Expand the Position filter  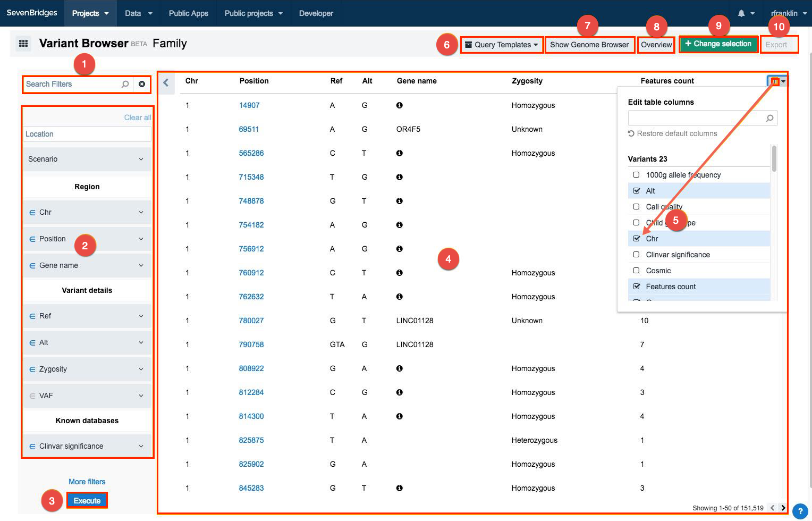(x=87, y=239)
